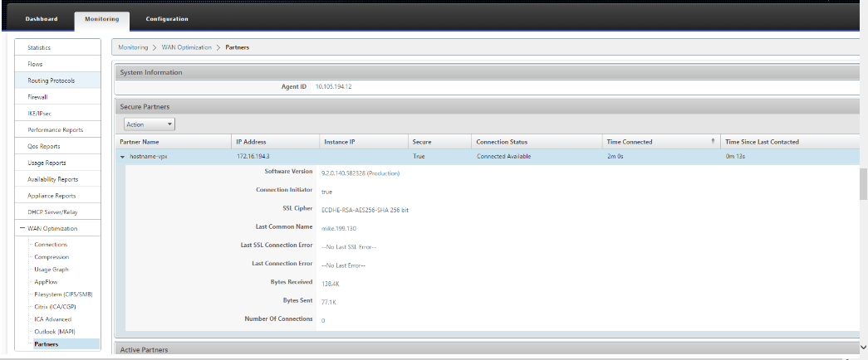
Task: Sort by IP Address column
Action: [x=276, y=142]
